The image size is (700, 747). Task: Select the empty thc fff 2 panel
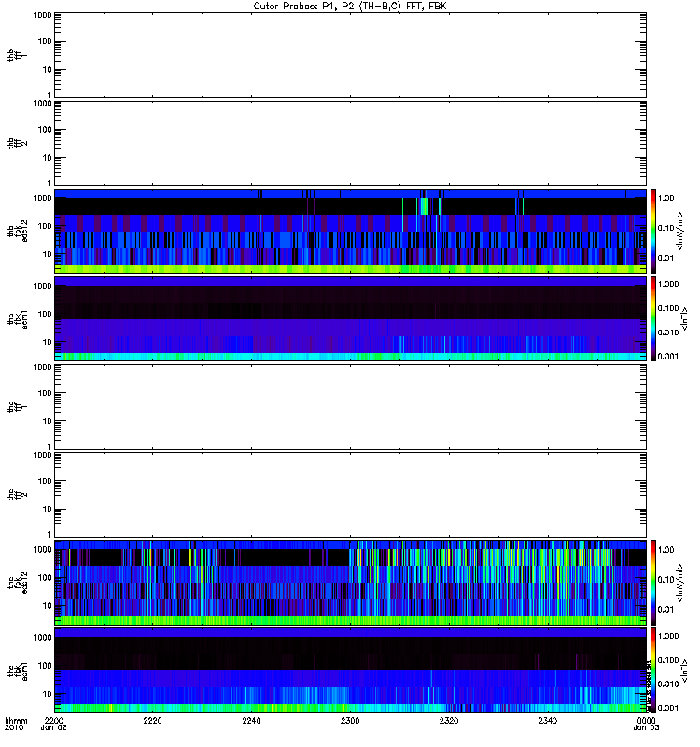click(350, 495)
